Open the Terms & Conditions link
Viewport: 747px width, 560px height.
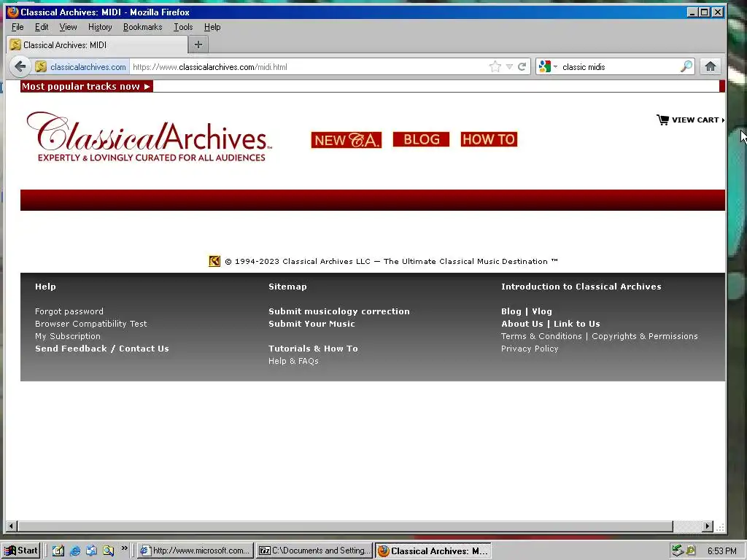(542, 336)
